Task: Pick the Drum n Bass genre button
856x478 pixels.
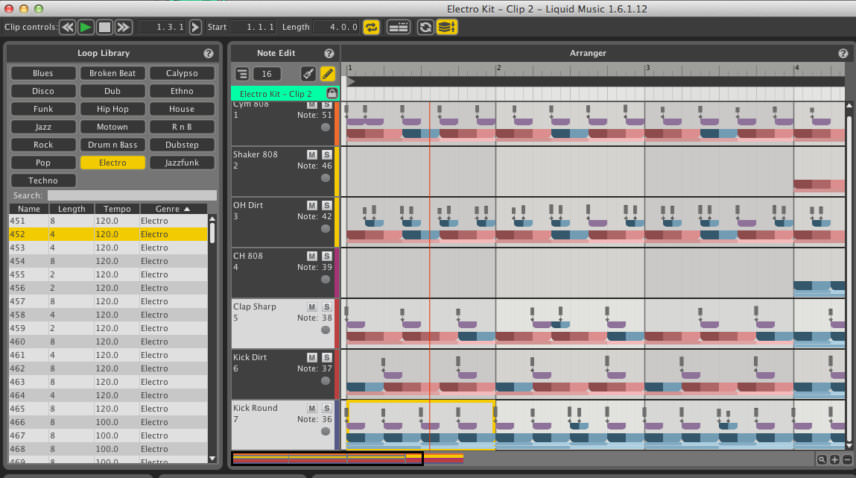Action: (x=112, y=145)
